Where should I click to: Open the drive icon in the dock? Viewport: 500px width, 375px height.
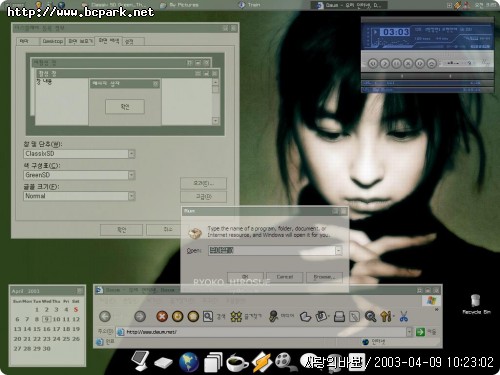click(x=163, y=363)
